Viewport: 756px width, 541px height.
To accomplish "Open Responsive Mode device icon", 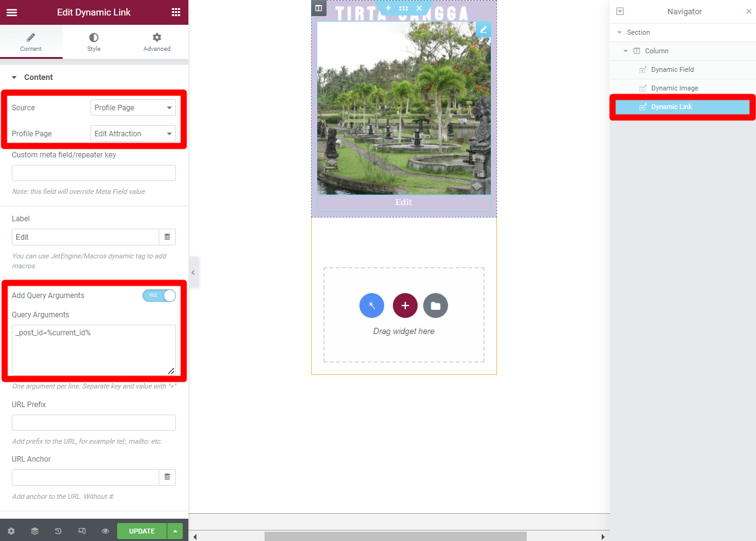I will click(x=82, y=531).
